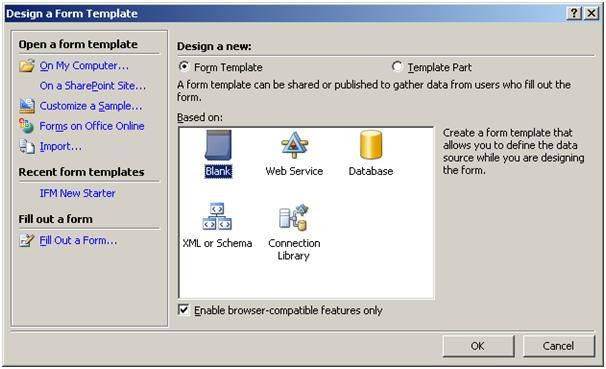Toggle Enable browser-compatible features only checkbox
The image size is (606, 369).
coord(184,310)
